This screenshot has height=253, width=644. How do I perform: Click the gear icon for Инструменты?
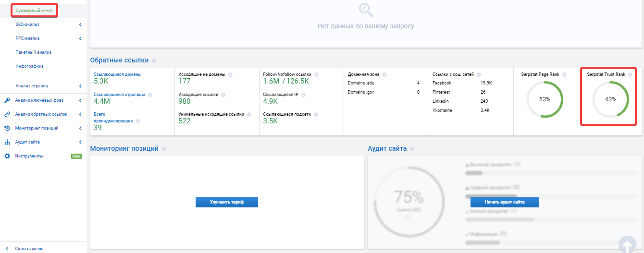7,156
